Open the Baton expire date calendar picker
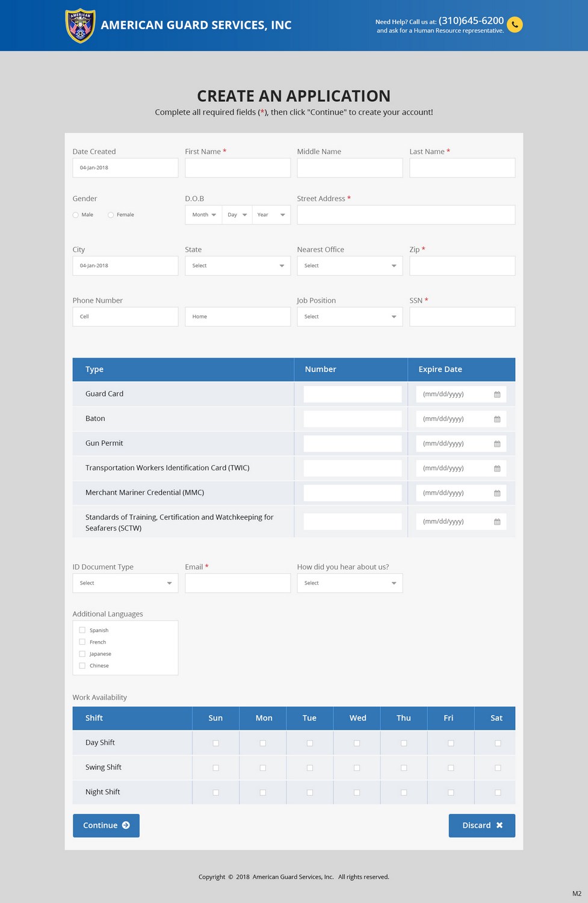 [497, 419]
